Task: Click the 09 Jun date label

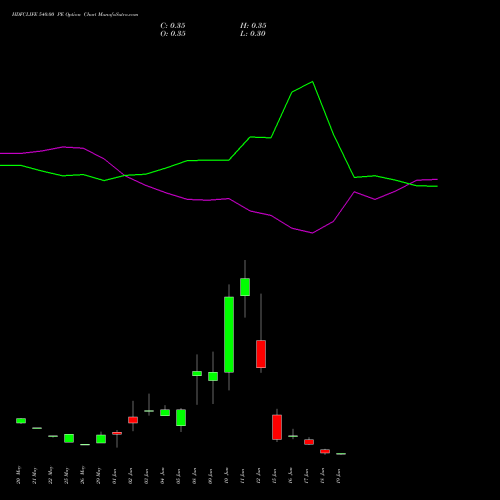Action: (210, 476)
